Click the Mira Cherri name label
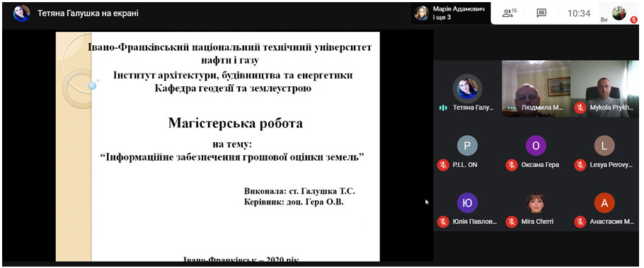Image resolution: width=644 pixels, height=268 pixels. (537, 221)
